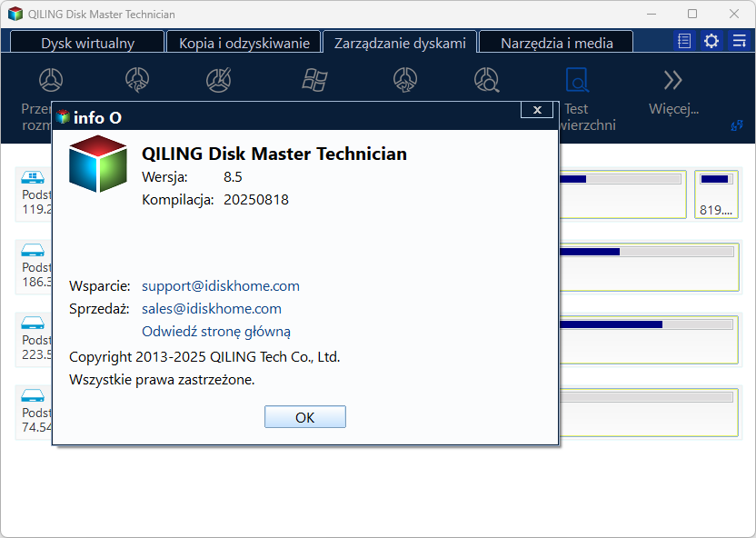Open the Odwiedź stronę główną link
This screenshot has width=756, height=538.
(216, 332)
